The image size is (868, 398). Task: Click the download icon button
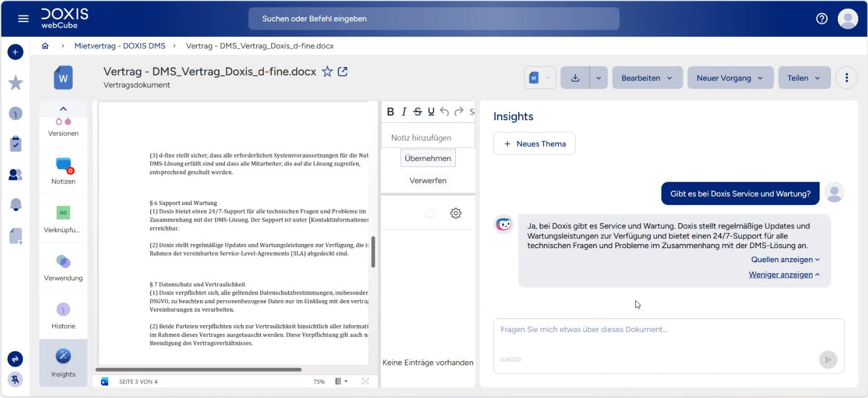coord(575,78)
